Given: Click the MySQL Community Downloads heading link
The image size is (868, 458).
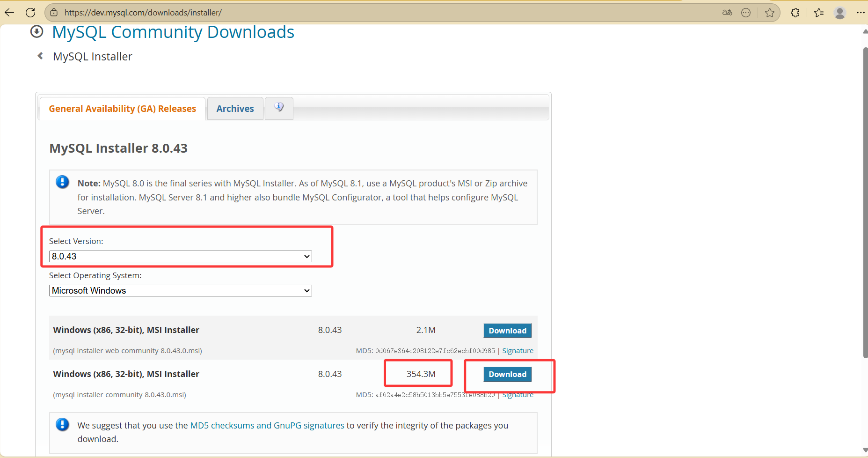Looking at the screenshot, I should (x=173, y=32).
